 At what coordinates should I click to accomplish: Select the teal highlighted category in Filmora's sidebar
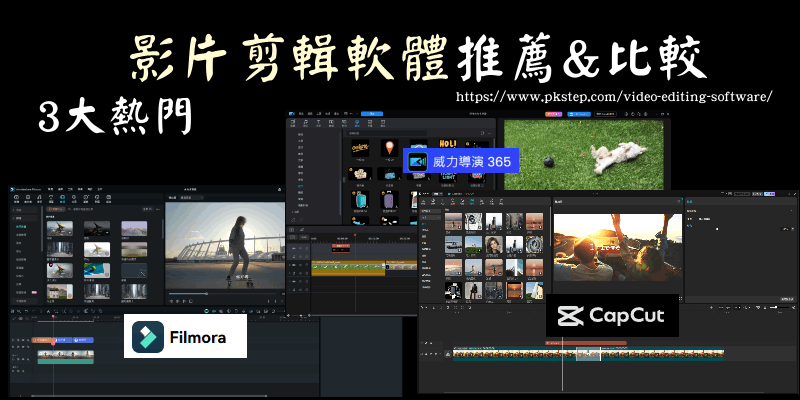click(21, 227)
